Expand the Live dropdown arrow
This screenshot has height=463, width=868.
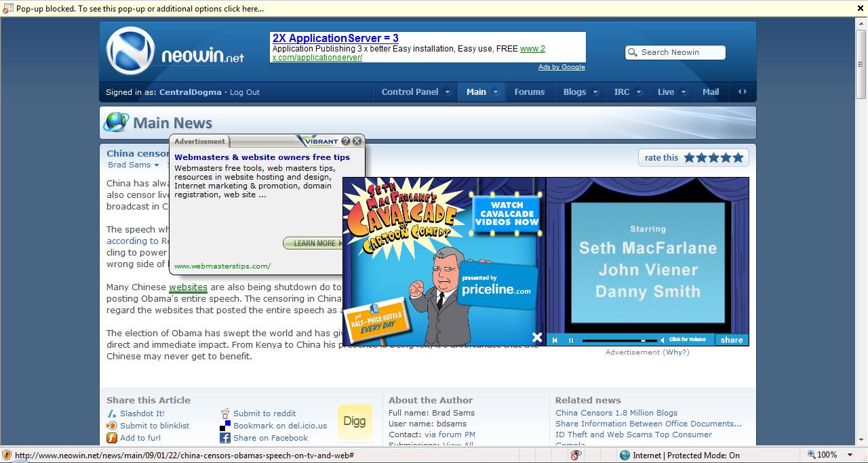pos(684,92)
